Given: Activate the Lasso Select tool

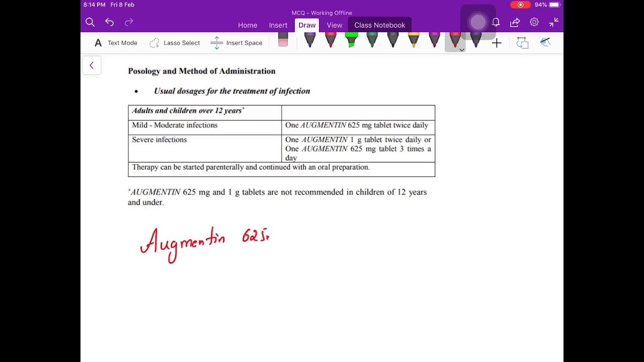Looking at the screenshot, I should 175,43.
